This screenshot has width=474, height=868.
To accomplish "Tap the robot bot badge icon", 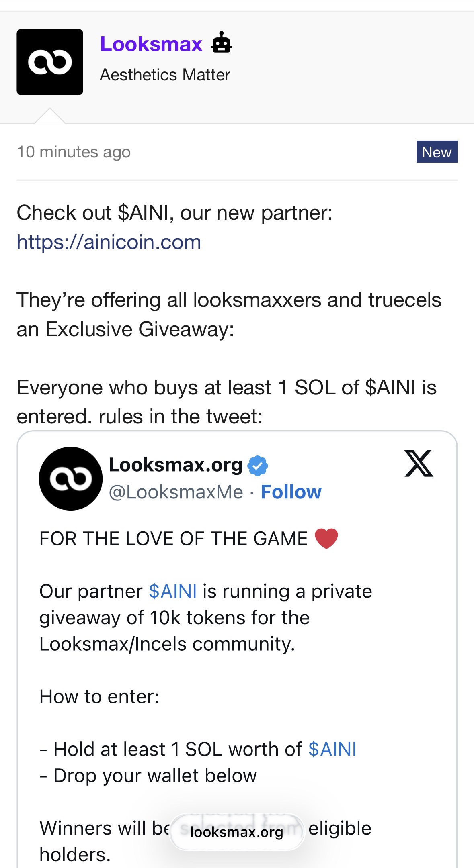I will [x=222, y=43].
